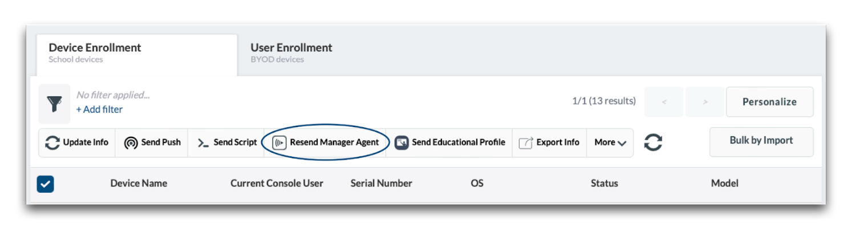The width and height of the screenshot is (868, 252).
Task: Expand the More dropdown menu
Action: tap(610, 143)
